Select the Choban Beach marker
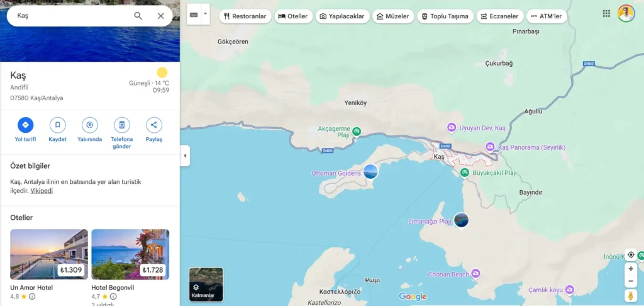Screen dimensions: 644x306 point(475,273)
